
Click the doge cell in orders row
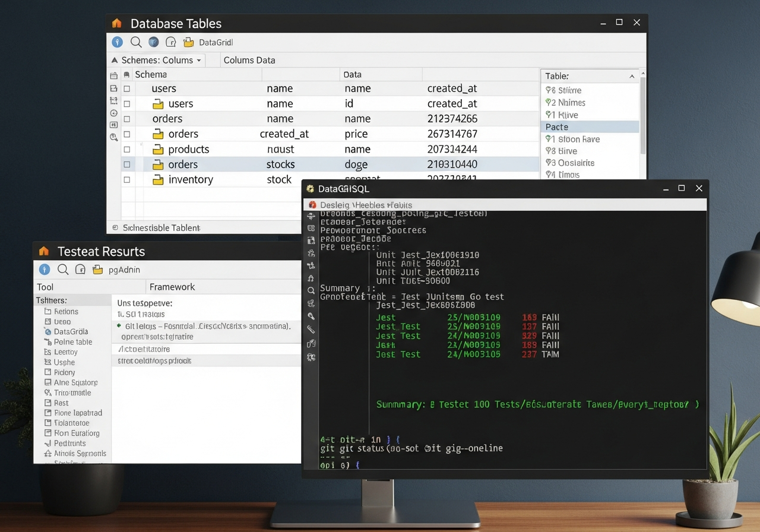point(356,164)
